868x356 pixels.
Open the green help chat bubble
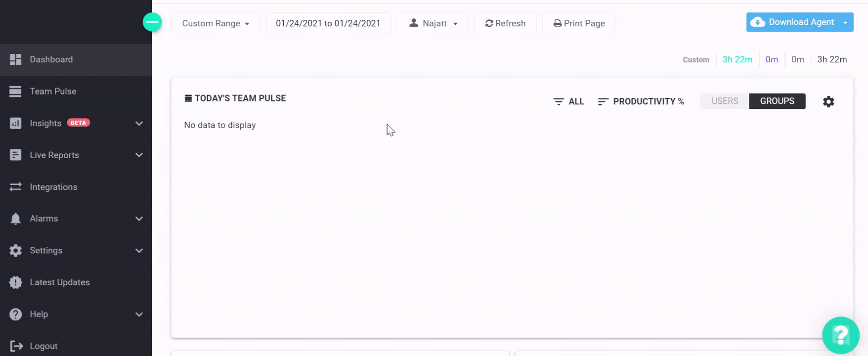coord(841,335)
